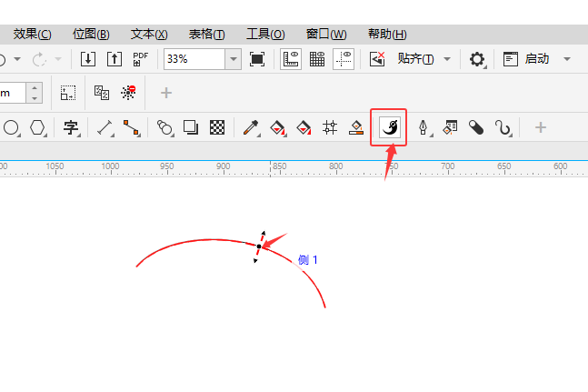Viewport: 588px width, 392px height.
Task: Select the Transparency checkerboard tool
Action: tap(217, 127)
